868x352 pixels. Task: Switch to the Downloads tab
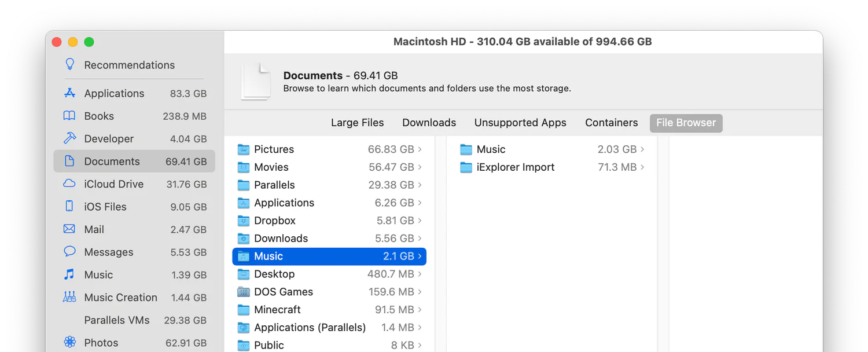[429, 123]
